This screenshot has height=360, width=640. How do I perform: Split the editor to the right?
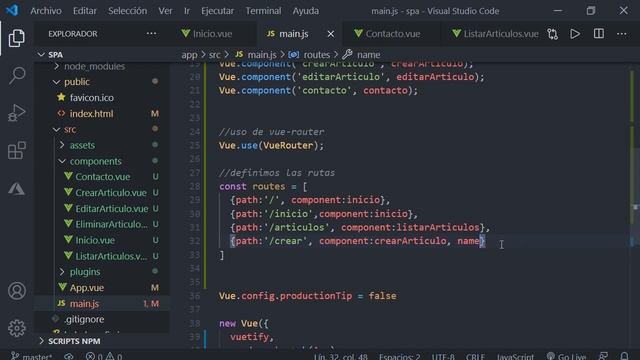[599, 34]
